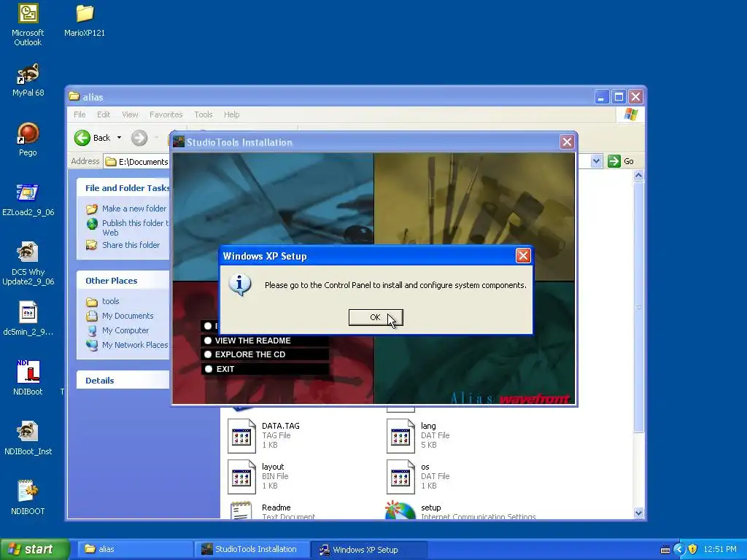Switch to alias taskbar button
Viewport: 747px width, 560px height.
pos(133,550)
